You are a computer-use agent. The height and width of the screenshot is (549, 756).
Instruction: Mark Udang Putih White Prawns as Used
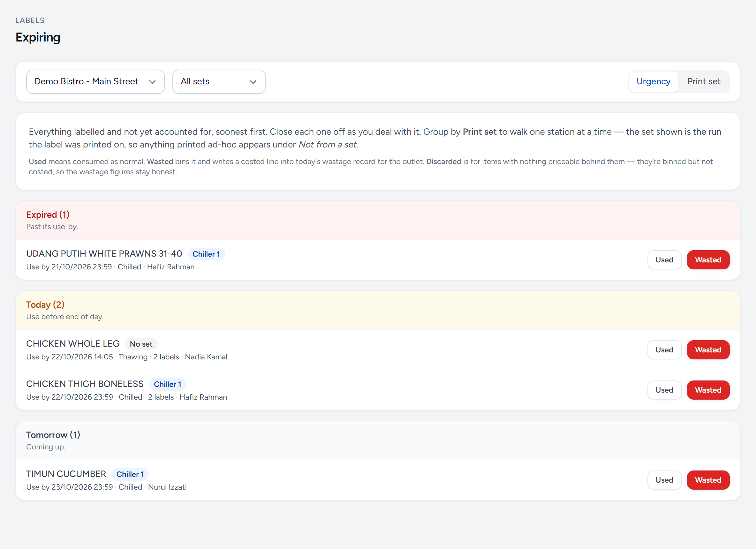pos(664,260)
